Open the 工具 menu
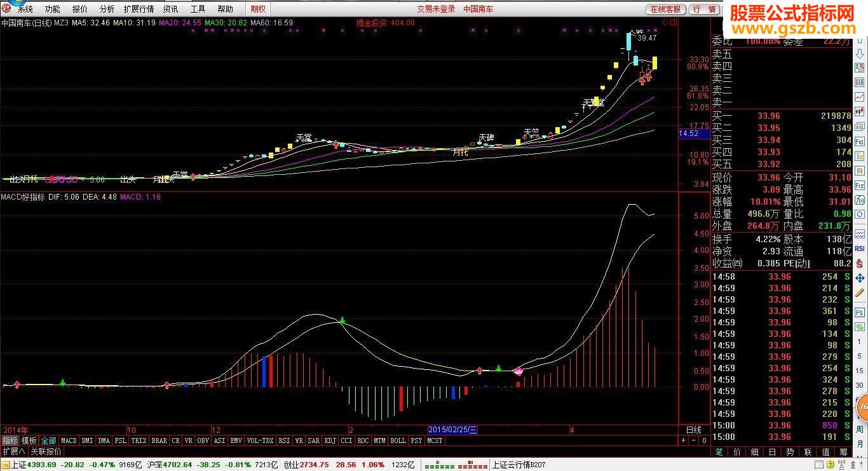This screenshot has width=868, height=471. (x=198, y=9)
